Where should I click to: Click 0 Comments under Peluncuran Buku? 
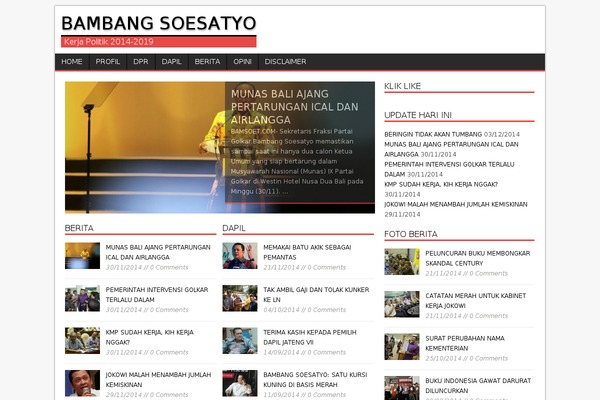click(x=489, y=274)
